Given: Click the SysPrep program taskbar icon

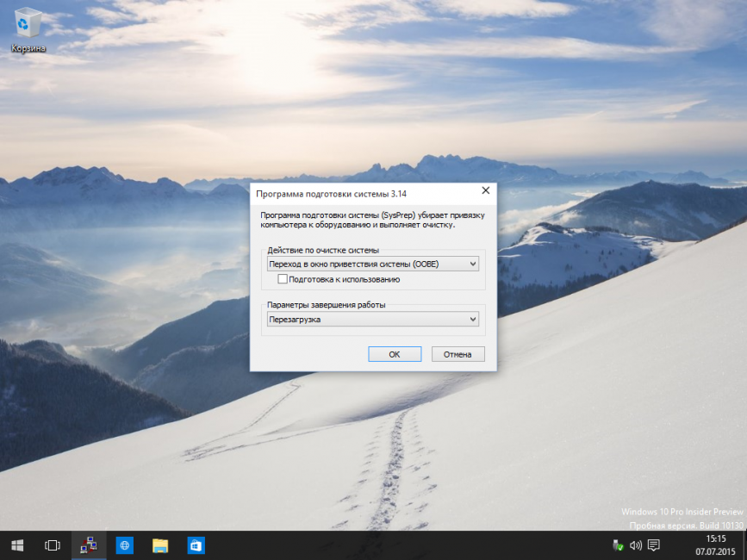Looking at the screenshot, I should [89, 545].
